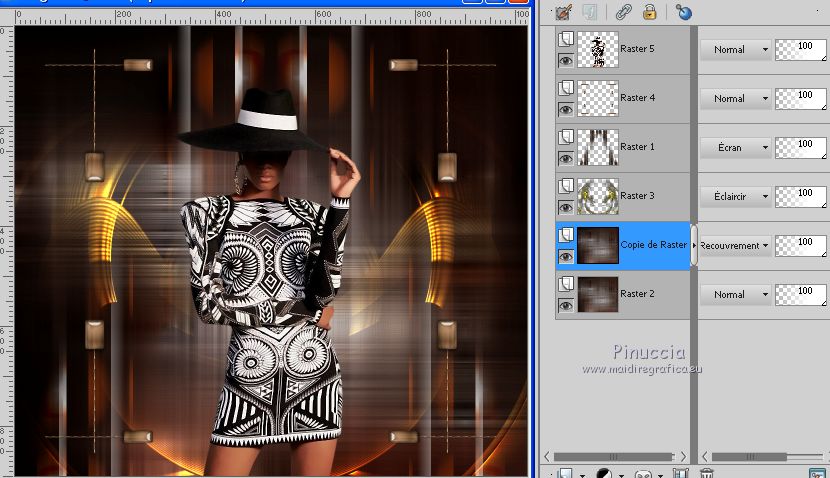Click the blue sphere icon in layers toolbar
The image size is (830, 478).
684,12
